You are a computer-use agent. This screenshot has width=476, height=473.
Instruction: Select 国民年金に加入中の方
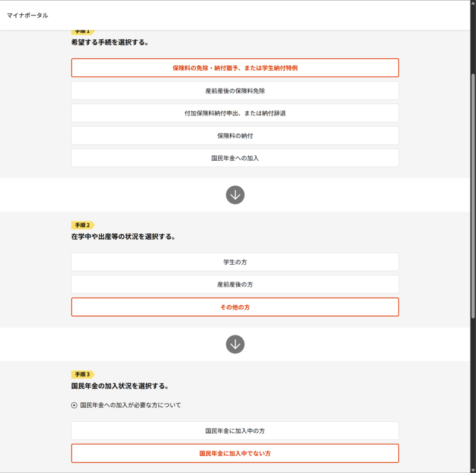point(235,431)
